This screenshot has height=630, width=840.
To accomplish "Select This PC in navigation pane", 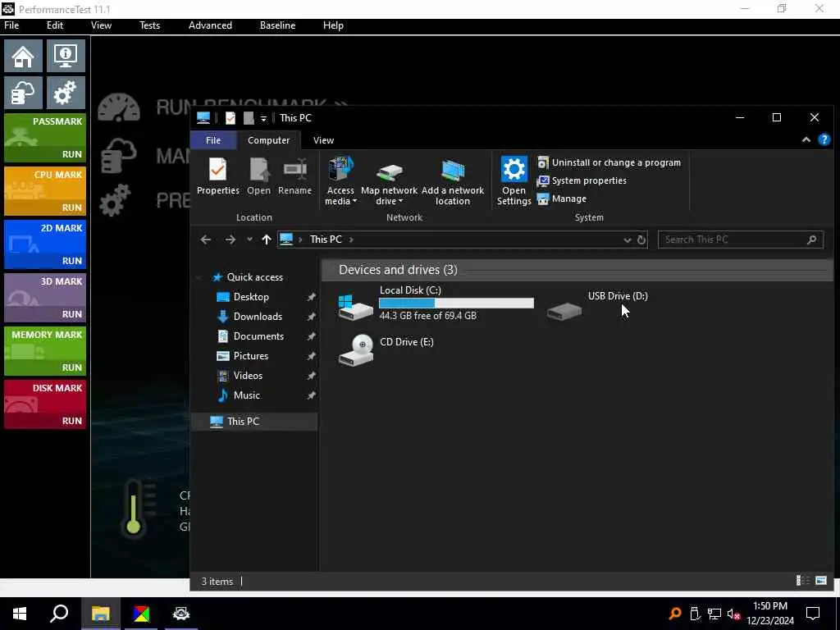I will [x=255, y=422].
